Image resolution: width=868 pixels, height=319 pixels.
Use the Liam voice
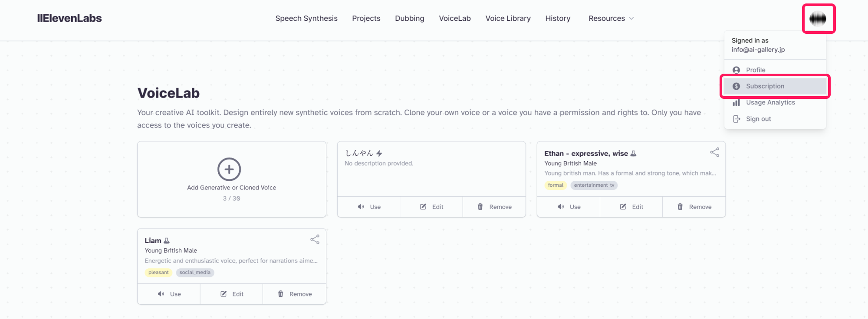tap(169, 294)
